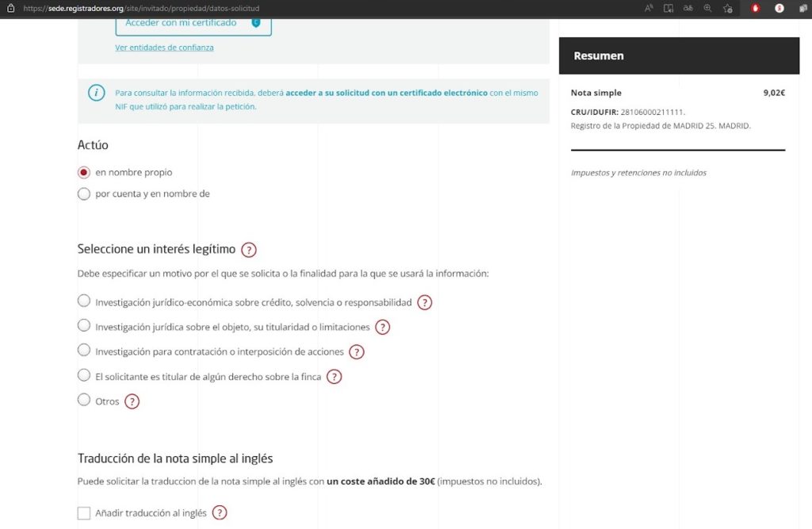This screenshot has width=812, height=529.
Task: Select 'por cuenta y en nombre de' option
Action: [84, 194]
